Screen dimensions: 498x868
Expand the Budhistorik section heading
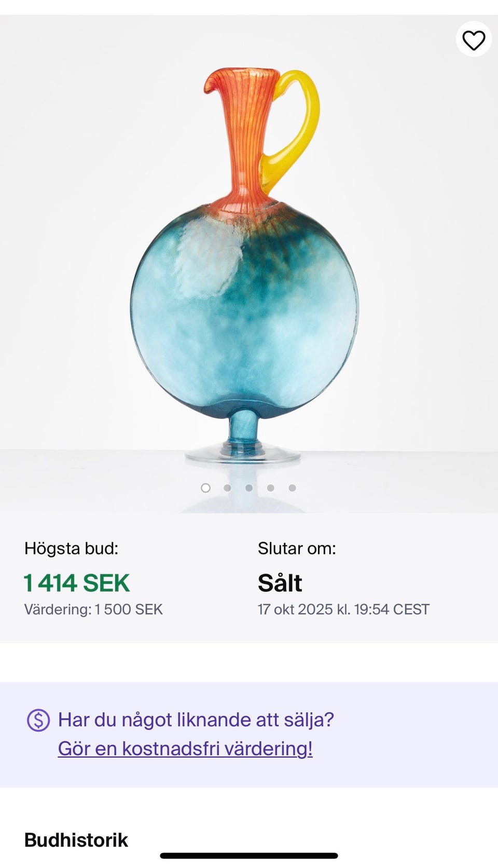pyautogui.click(x=76, y=840)
